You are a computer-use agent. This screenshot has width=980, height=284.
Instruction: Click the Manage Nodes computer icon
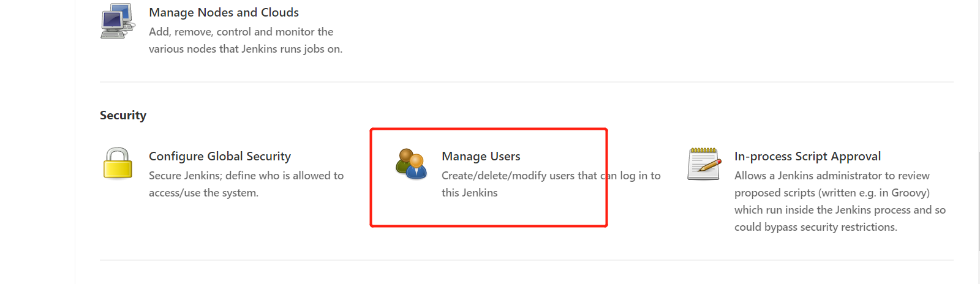(x=118, y=21)
